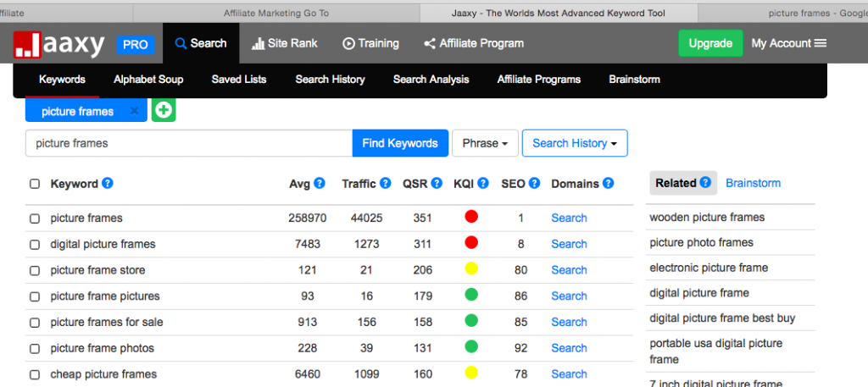Open the Search Analysis tab
868x387 pixels.
click(x=431, y=80)
